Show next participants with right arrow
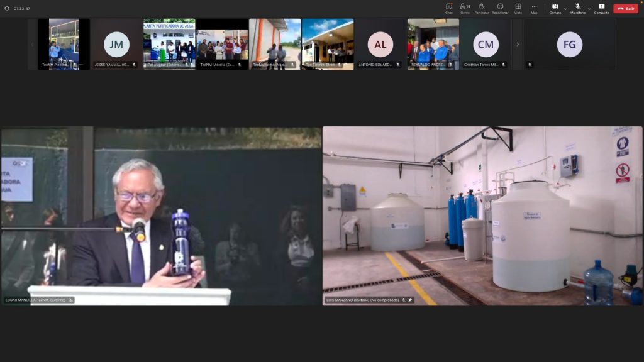The width and height of the screenshot is (644, 362). 518,45
